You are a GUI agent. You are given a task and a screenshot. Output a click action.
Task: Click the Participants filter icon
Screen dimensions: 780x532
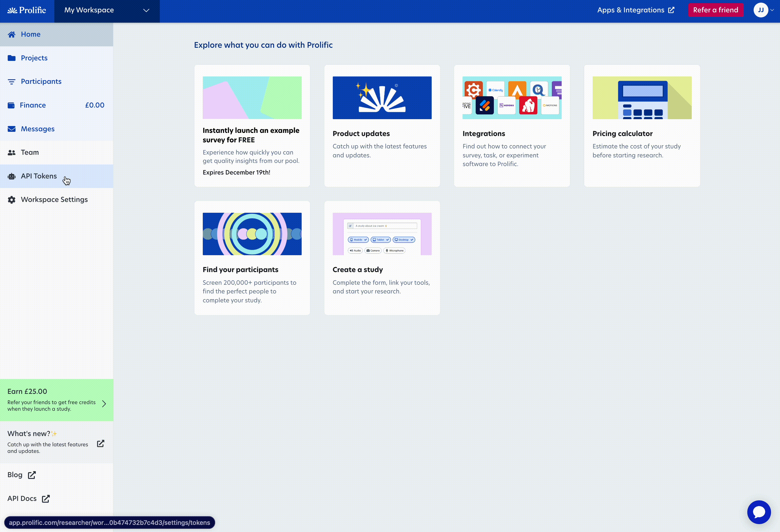12,81
